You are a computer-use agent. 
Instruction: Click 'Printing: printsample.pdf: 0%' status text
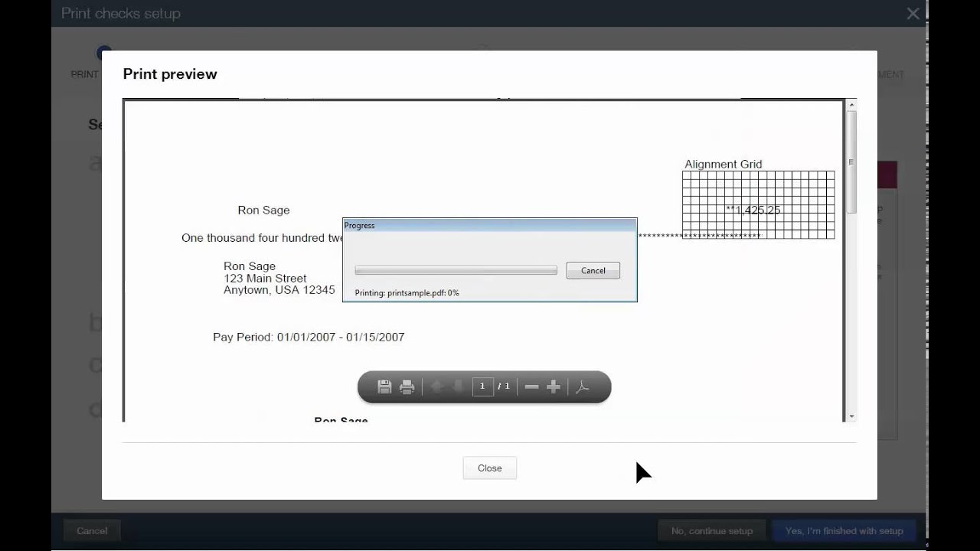407,293
